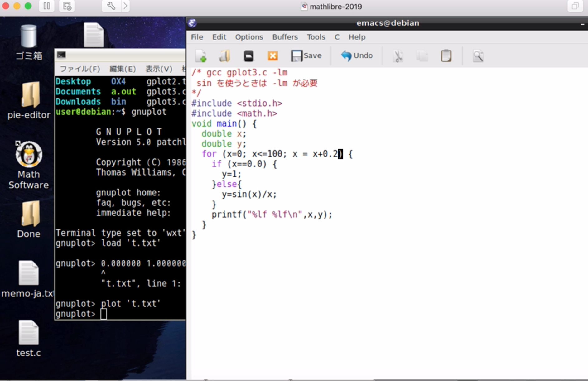Select the Done folder on desktop
The height and width of the screenshot is (381, 588).
(x=29, y=219)
